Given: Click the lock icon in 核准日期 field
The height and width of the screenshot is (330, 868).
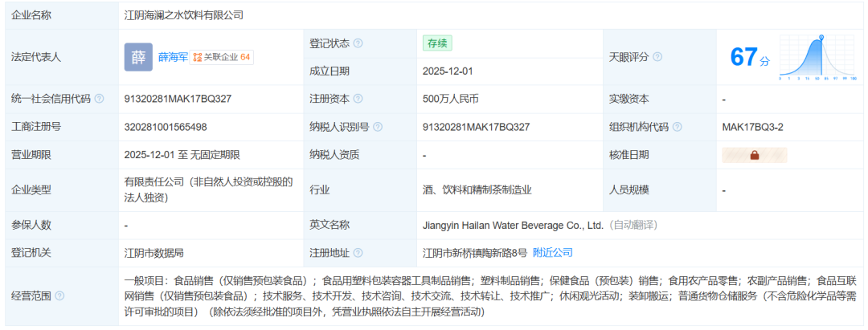Looking at the screenshot, I should [x=754, y=156].
